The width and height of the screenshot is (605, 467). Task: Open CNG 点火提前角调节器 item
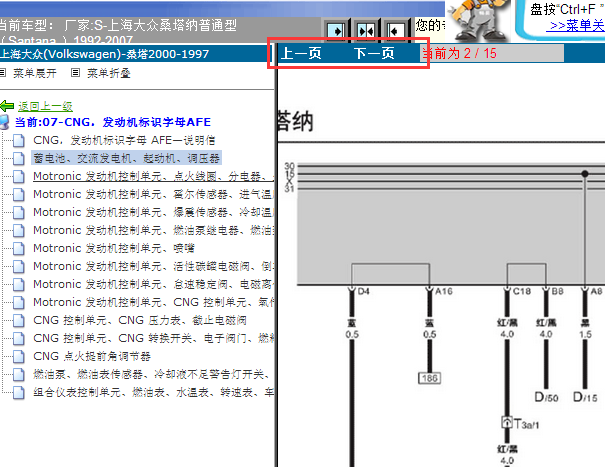tap(92, 356)
